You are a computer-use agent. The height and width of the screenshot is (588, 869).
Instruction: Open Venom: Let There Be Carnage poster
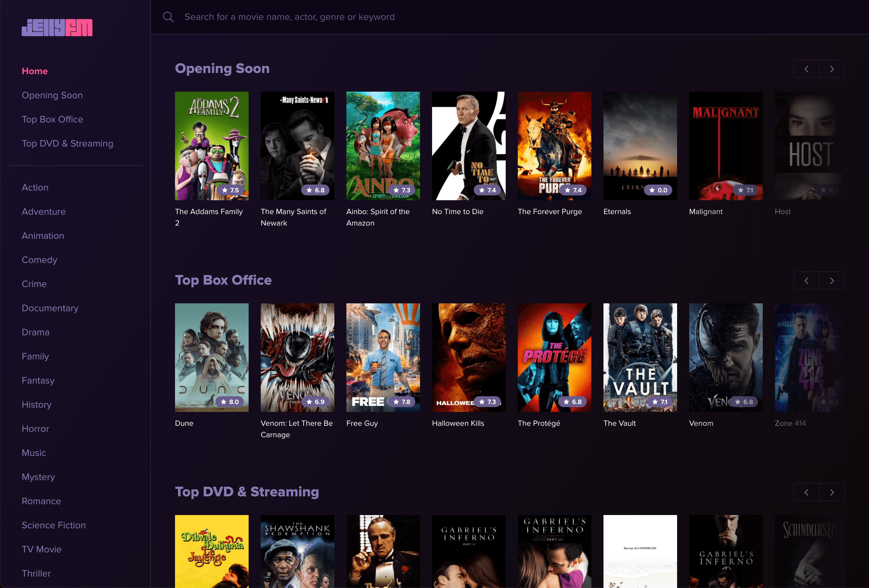tap(297, 358)
